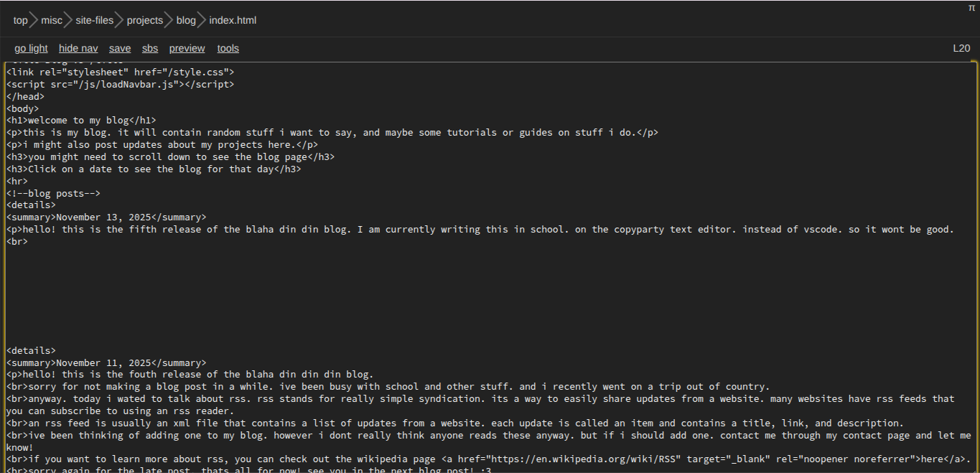Image resolution: width=980 pixels, height=473 pixels.
Task: Navigate to the 'site-files' breadcrumb
Action: click(x=95, y=20)
